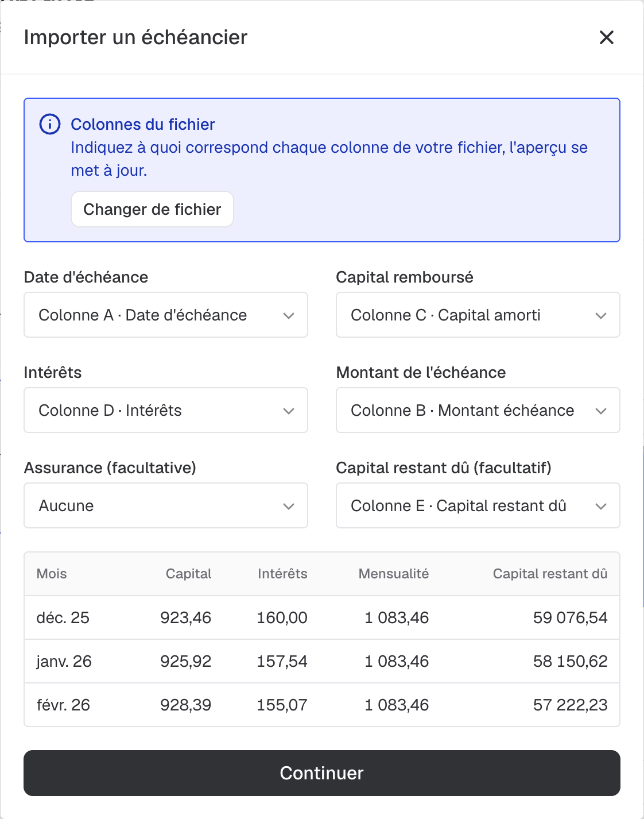The width and height of the screenshot is (644, 819).
Task: Open the Capital restant dû (facultatif) dropdown
Action: tap(478, 505)
